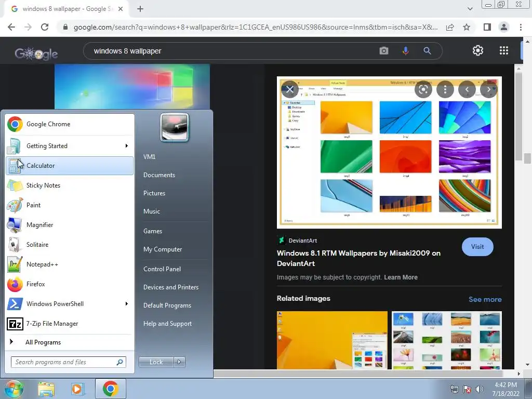This screenshot has height=399, width=532.
Task: Open Chrome profile avatar
Action: click(x=504, y=27)
